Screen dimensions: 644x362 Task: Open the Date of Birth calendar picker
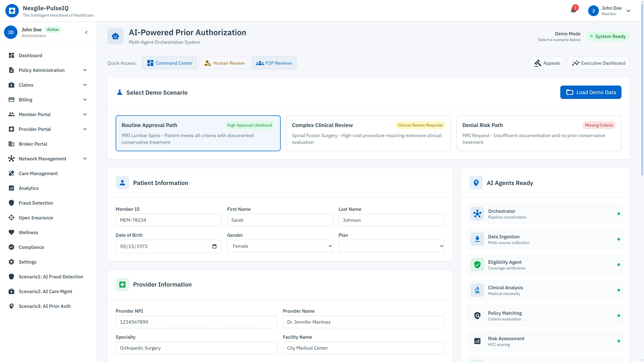coord(214,246)
